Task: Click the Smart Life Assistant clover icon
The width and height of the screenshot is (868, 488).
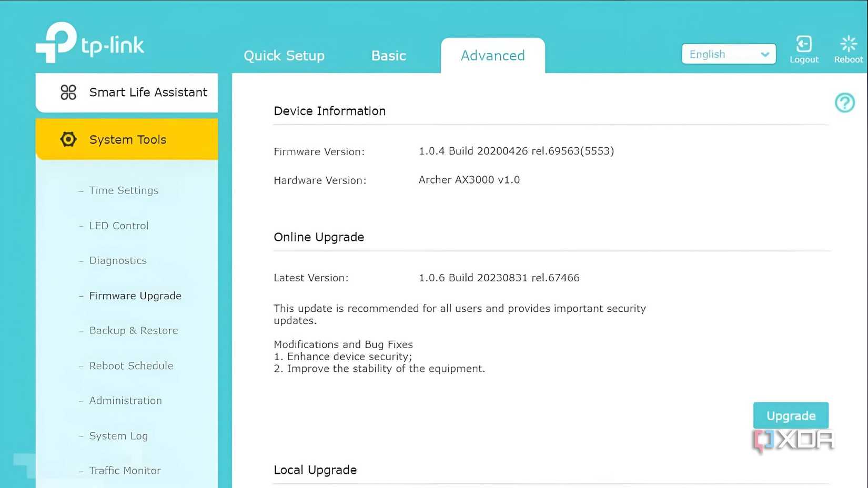Action: (68, 93)
